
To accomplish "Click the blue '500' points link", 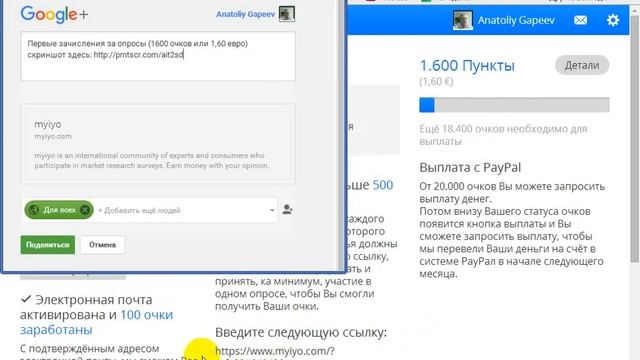I will pyautogui.click(x=383, y=185).
